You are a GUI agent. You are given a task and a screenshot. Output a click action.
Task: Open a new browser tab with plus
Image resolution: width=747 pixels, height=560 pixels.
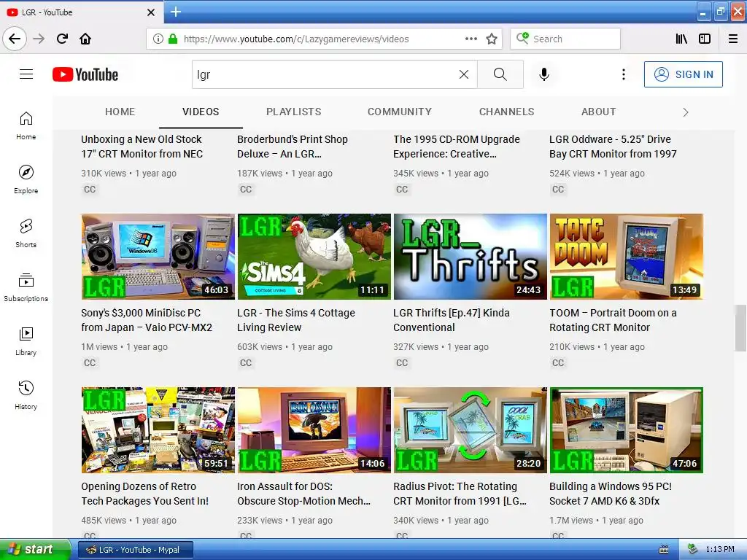(176, 12)
